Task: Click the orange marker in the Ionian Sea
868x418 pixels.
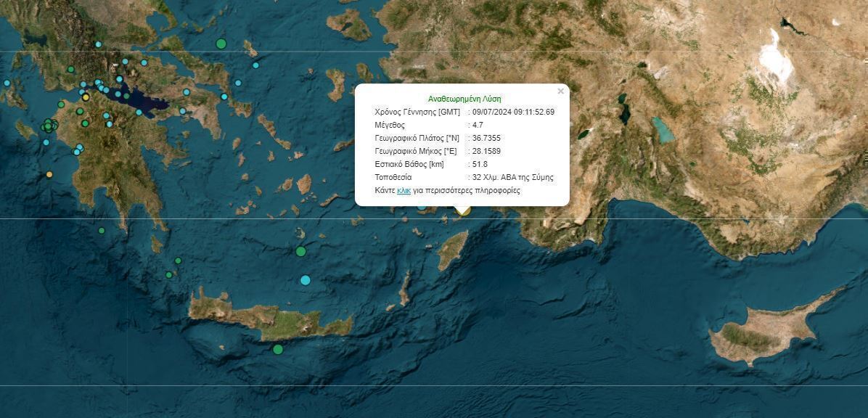Action: coord(49,174)
